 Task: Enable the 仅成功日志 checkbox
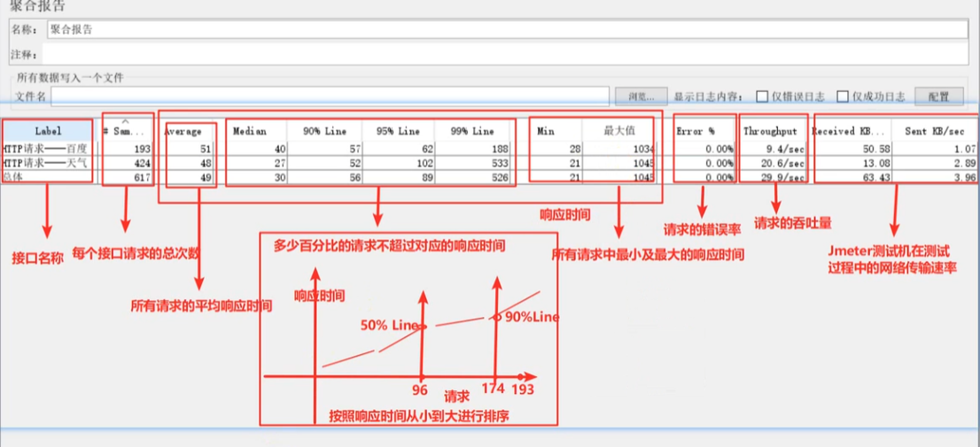[x=843, y=96]
